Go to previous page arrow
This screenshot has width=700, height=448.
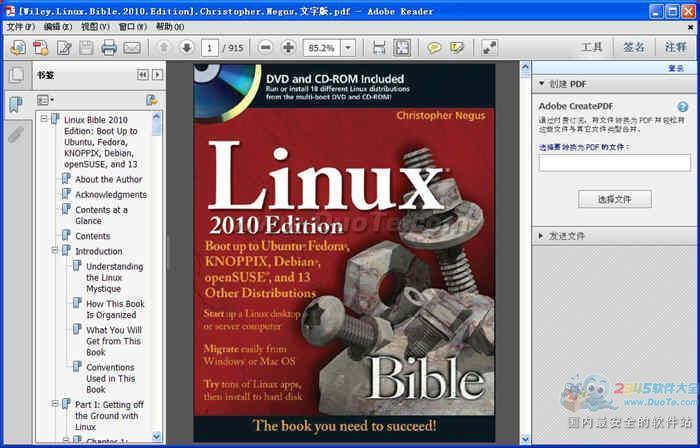(x=163, y=47)
